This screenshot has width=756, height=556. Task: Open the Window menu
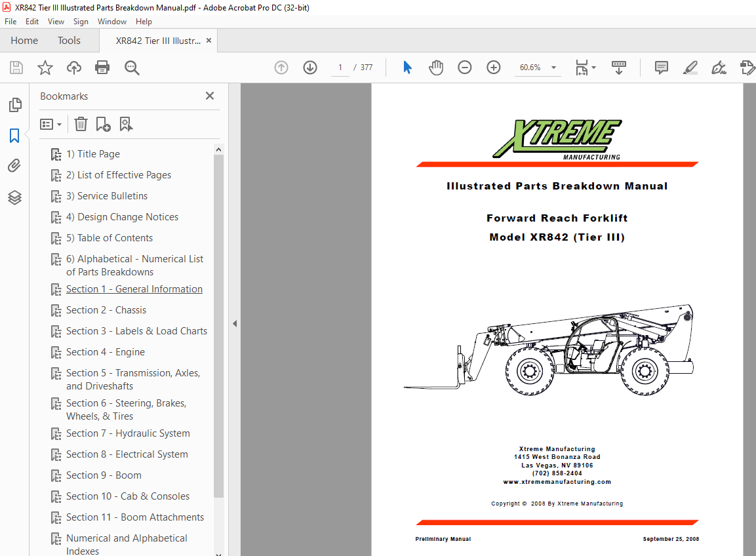point(112,22)
